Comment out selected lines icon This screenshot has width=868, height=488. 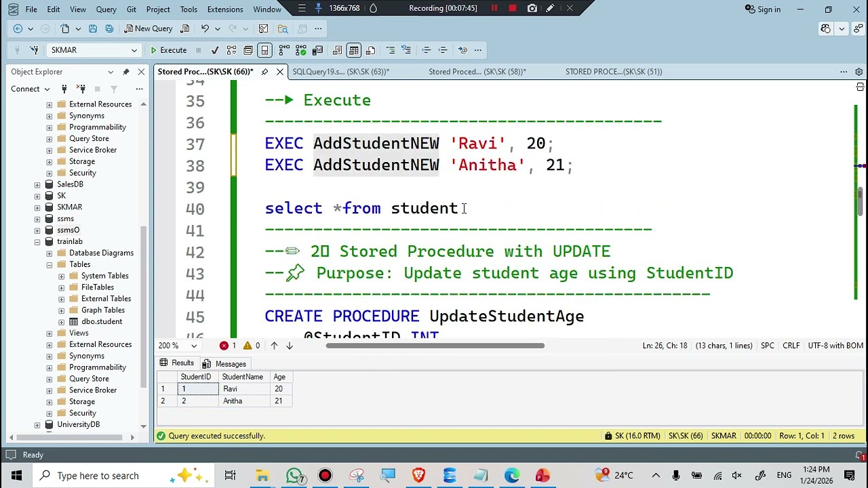click(x=391, y=50)
